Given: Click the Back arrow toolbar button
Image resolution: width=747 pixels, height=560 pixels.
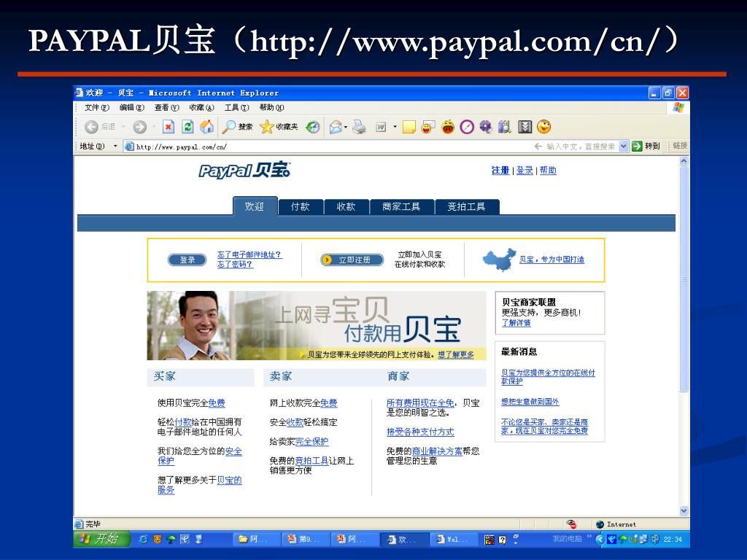Looking at the screenshot, I should click(x=91, y=127).
